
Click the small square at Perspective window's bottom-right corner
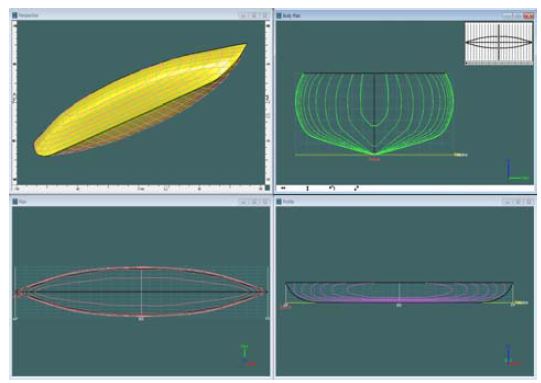click(267, 188)
